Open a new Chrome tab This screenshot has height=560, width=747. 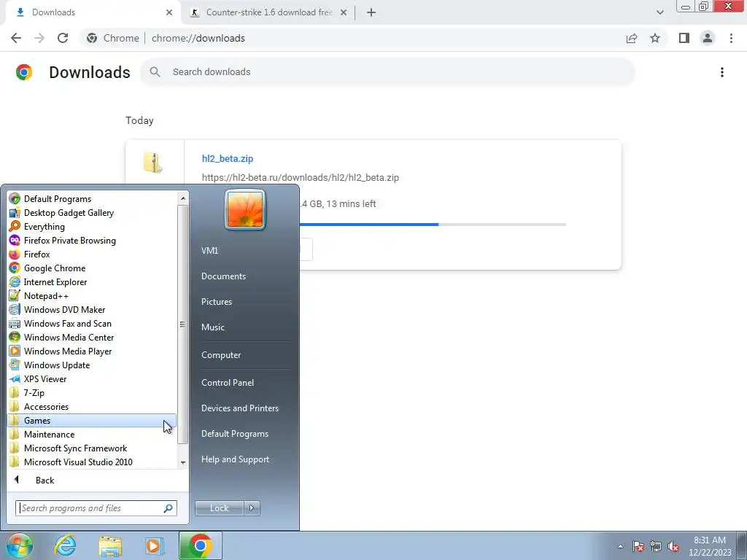click(371, 12)
